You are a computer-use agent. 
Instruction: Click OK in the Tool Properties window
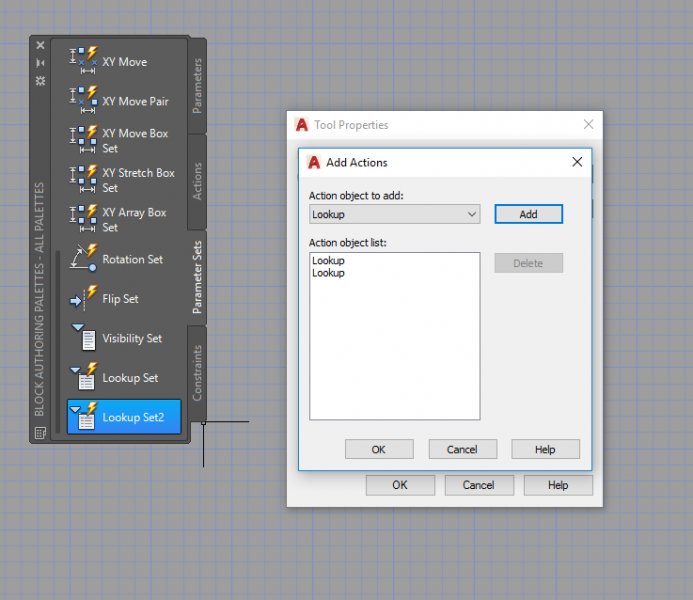coord(400,485)
